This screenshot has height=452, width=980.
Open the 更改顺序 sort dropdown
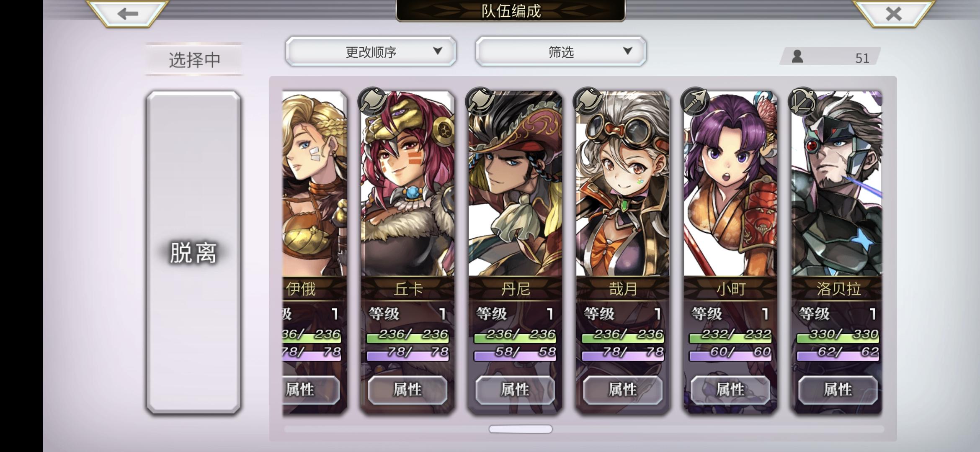point(371,51)
